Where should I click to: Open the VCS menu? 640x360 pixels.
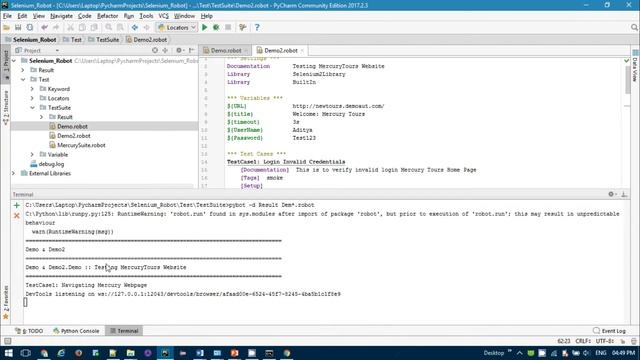coord(163,16)
